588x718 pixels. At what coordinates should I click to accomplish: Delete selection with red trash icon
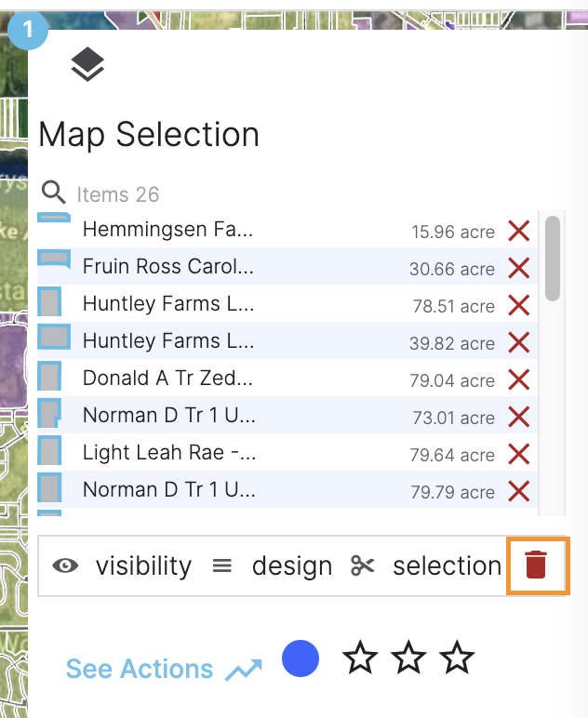pos(536,565)
